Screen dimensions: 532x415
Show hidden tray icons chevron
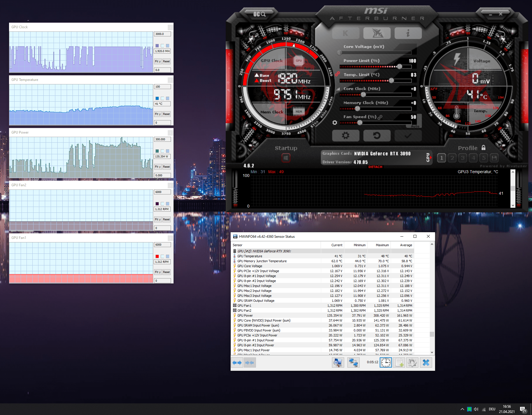point(462,409)
